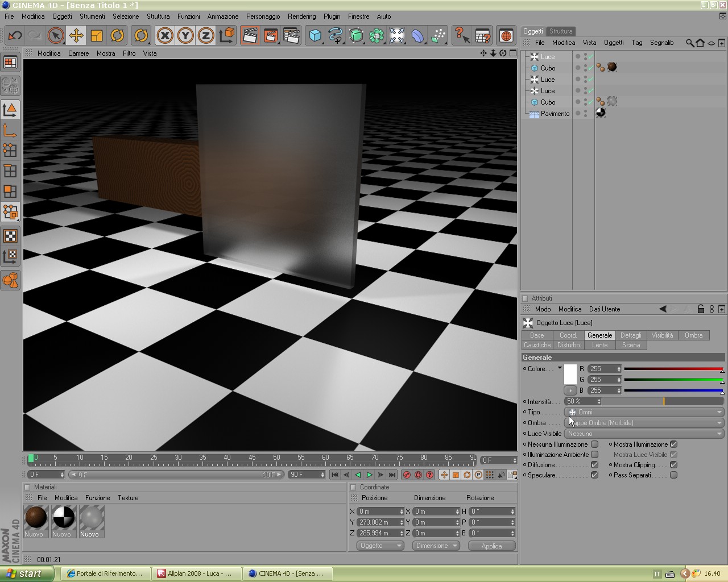Toggle Nessuna Illuminazione checkbox
Screen dimensions: 728x582
tap(595, 444)
